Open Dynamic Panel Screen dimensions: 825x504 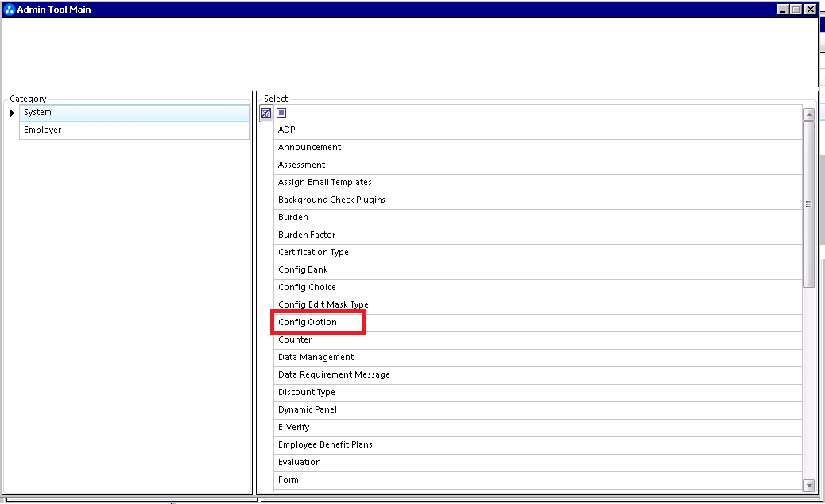[538, 410]
